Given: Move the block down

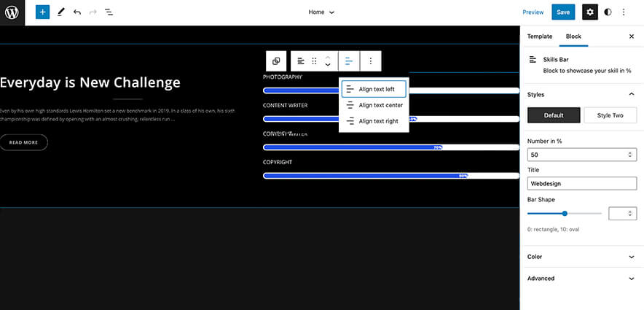Looking at the screenshot, I should (x=328, y=65).
